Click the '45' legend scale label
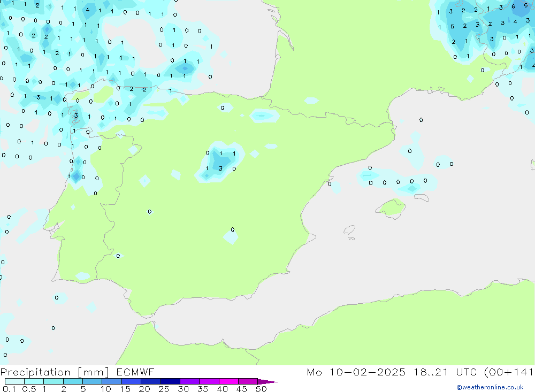 (242, 389)
